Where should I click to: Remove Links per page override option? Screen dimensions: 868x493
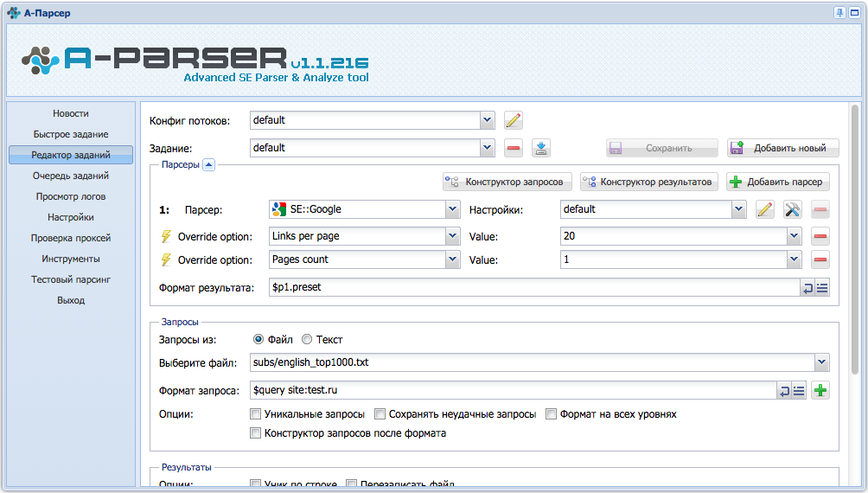pos(820,236)
